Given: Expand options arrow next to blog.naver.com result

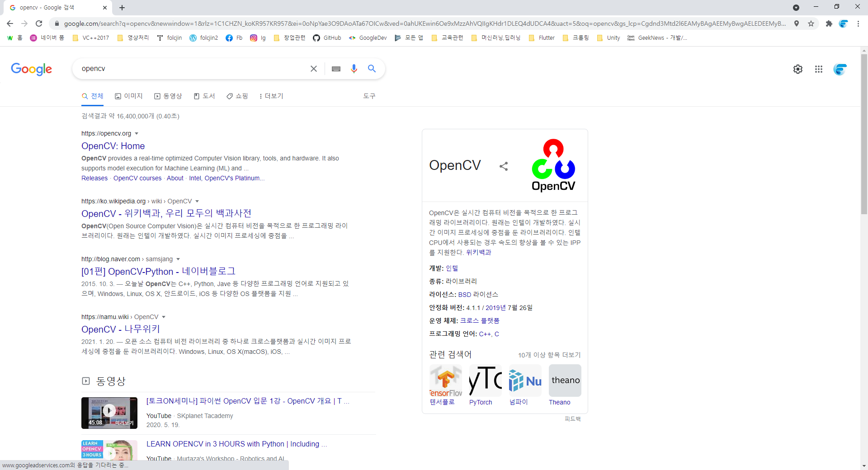Looking at the screenshot, I should coord(178,259).
